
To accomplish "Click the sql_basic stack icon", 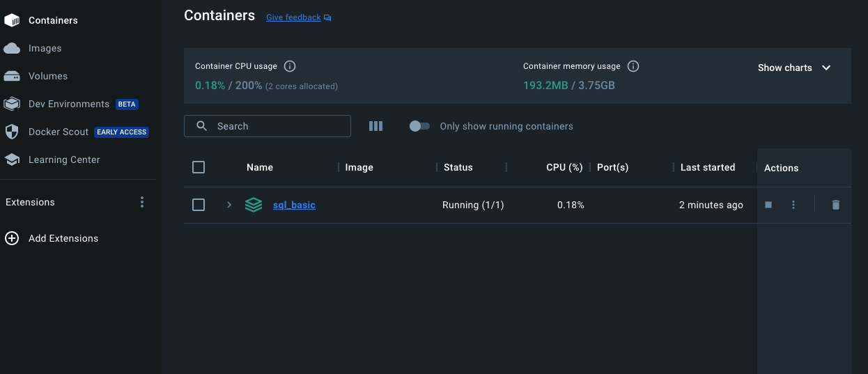I will pyautogui.click(x=254, y=205).
